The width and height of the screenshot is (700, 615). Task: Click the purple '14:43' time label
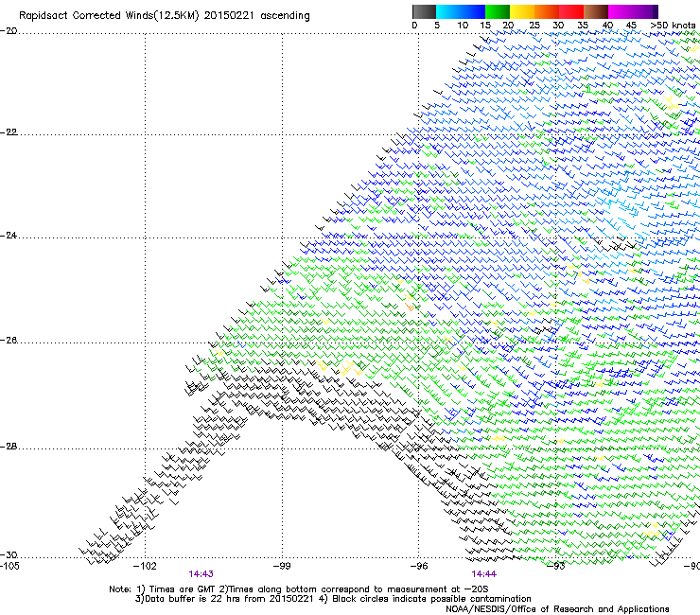pos(201,574)
